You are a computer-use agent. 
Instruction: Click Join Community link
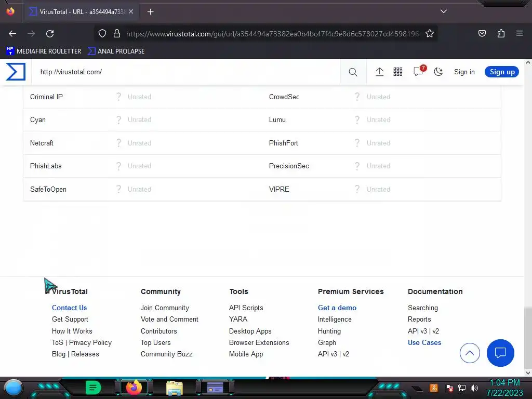[x=165, y=308]
